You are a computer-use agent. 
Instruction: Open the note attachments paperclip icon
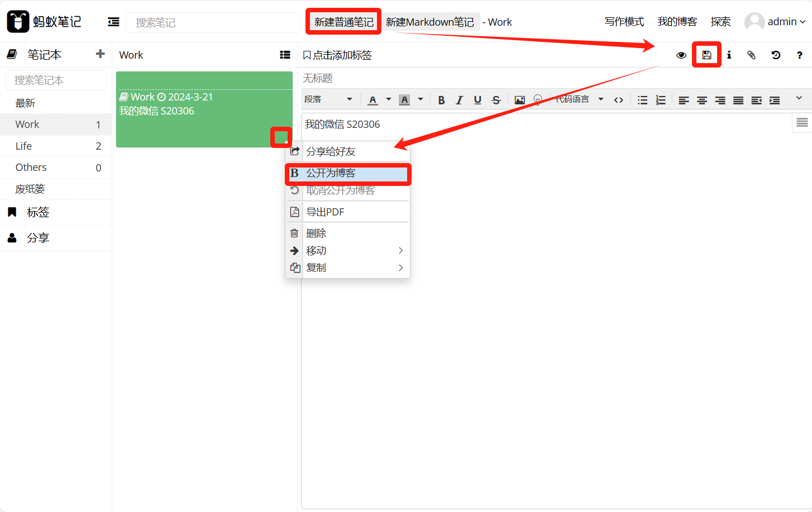click(x=751, y=55)
